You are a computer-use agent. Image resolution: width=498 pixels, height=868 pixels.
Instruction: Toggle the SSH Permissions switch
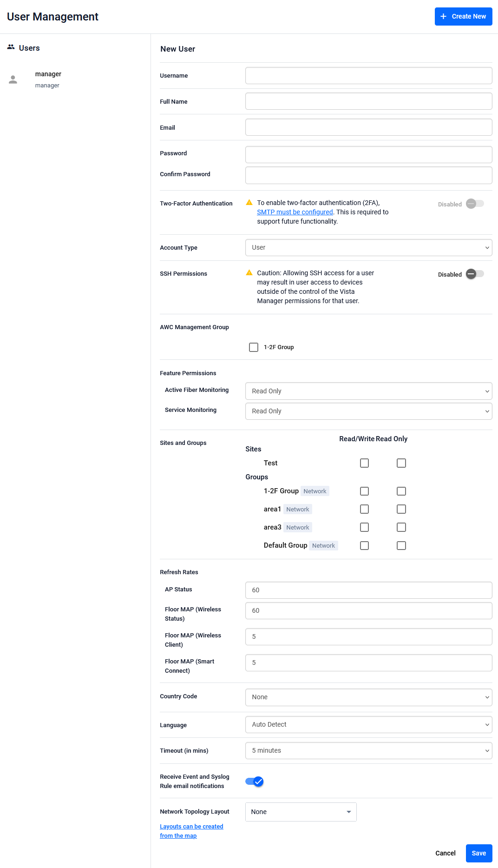(x=475, y=274)
